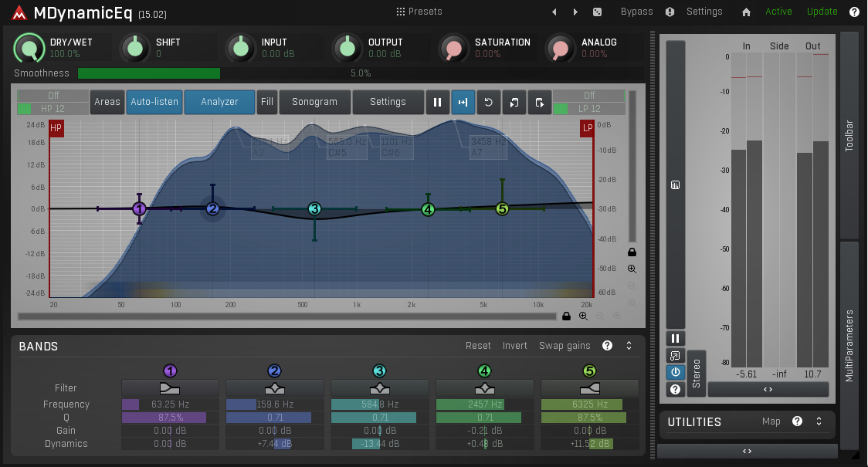Click the OUTPUT gain knob

[347, 48]
